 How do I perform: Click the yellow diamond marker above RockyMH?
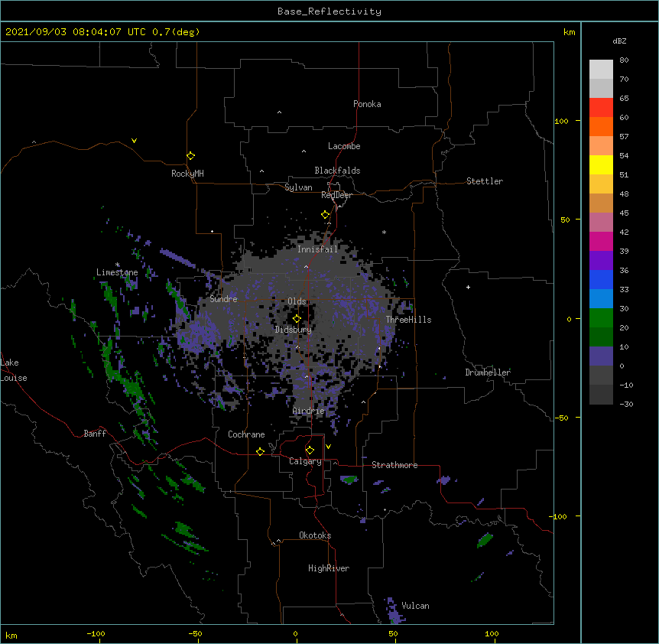pos(190,156)
